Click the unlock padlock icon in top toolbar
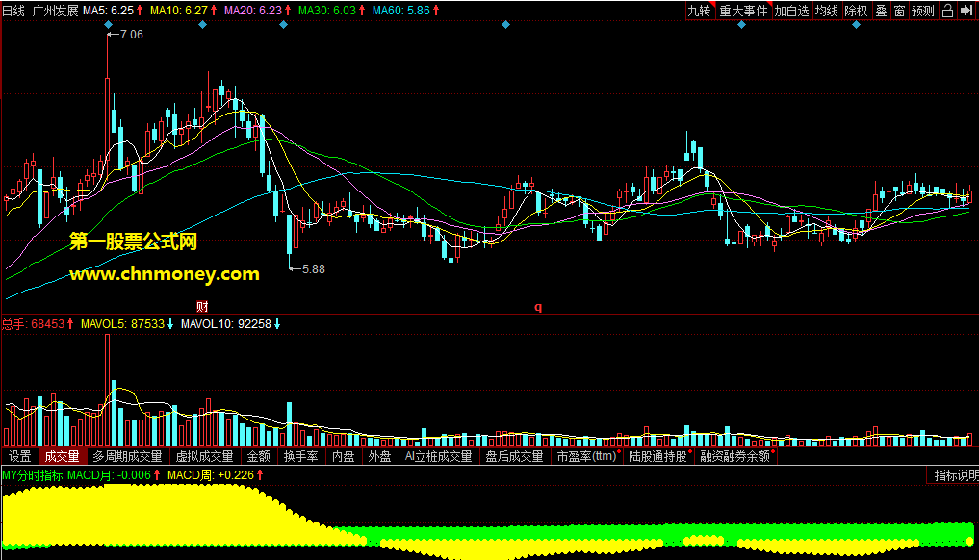Screen dimensions: 979x560 tap(947, 11)
